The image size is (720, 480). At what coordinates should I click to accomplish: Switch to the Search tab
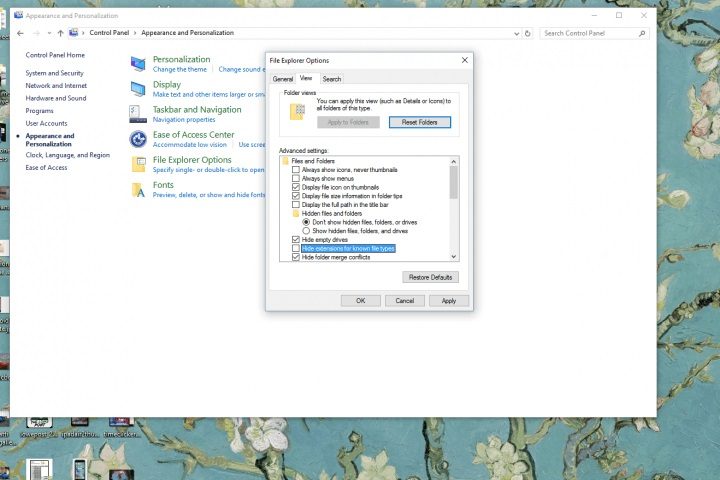tap(331, 79)
